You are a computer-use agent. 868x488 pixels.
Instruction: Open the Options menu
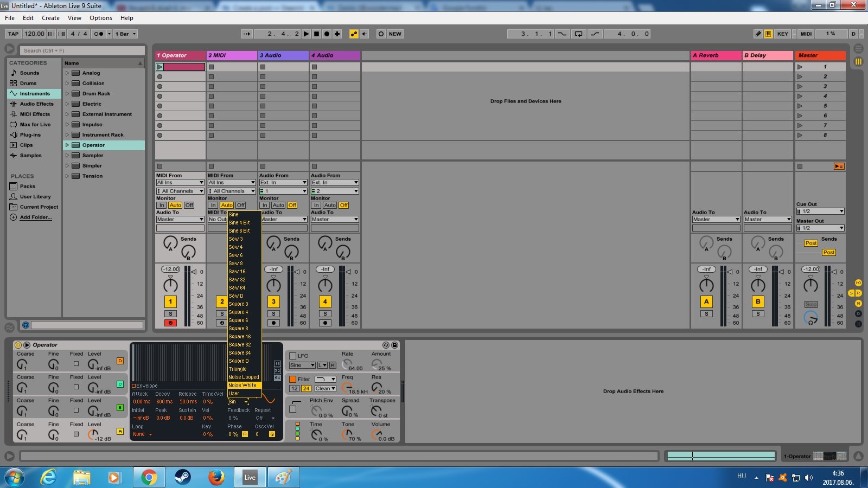[x=101, y=18]
